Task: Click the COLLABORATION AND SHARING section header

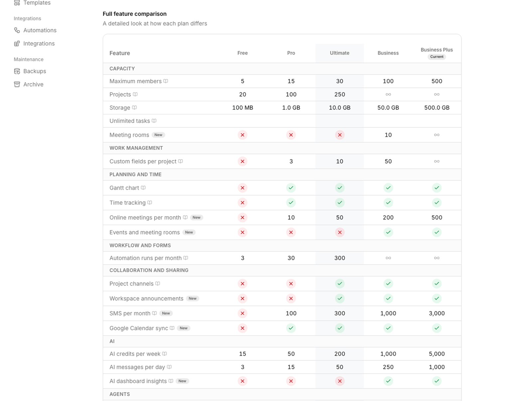Action: 149,271
